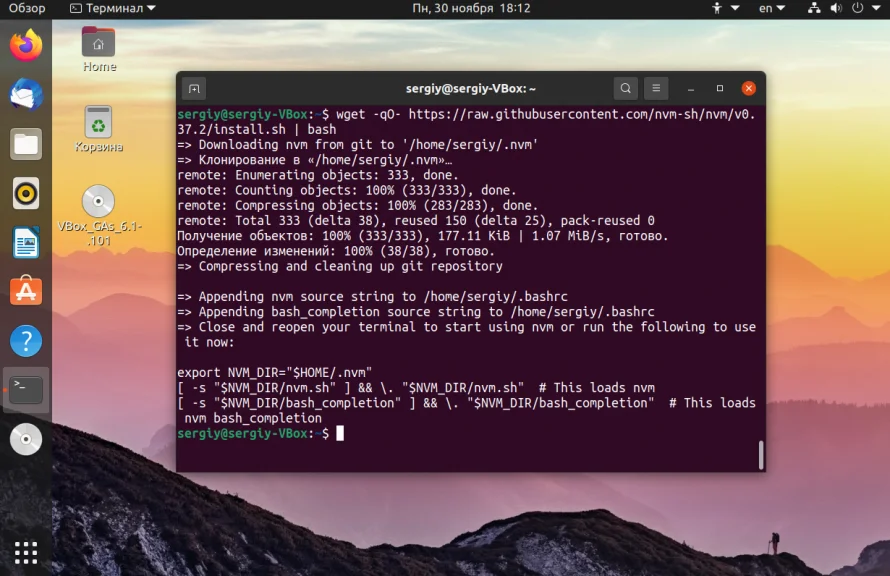Screen dimensions: 890x576
Task: Show applications grid
Action: tap(26, 552)
